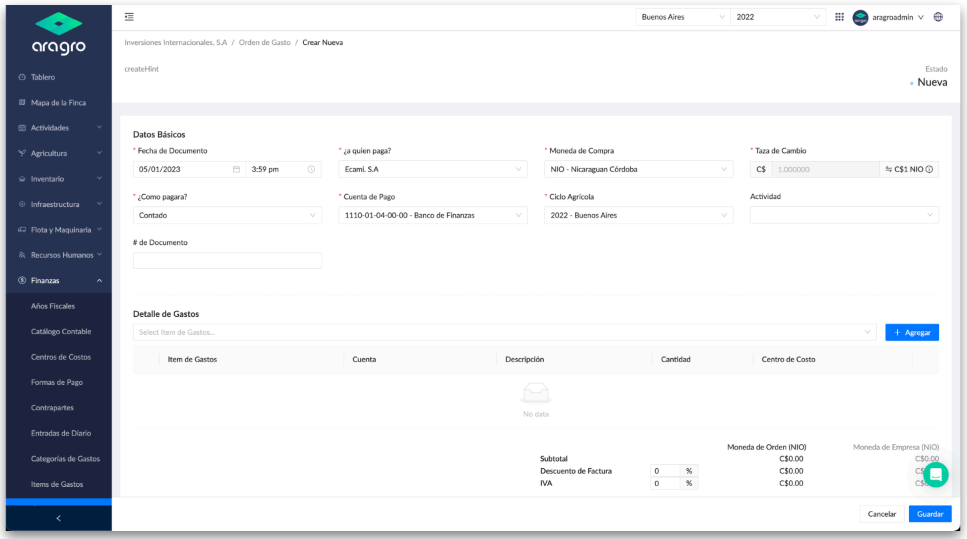The image size is (967, 539).
Task: Open the clock time picker icon
Action: (311, 169)
